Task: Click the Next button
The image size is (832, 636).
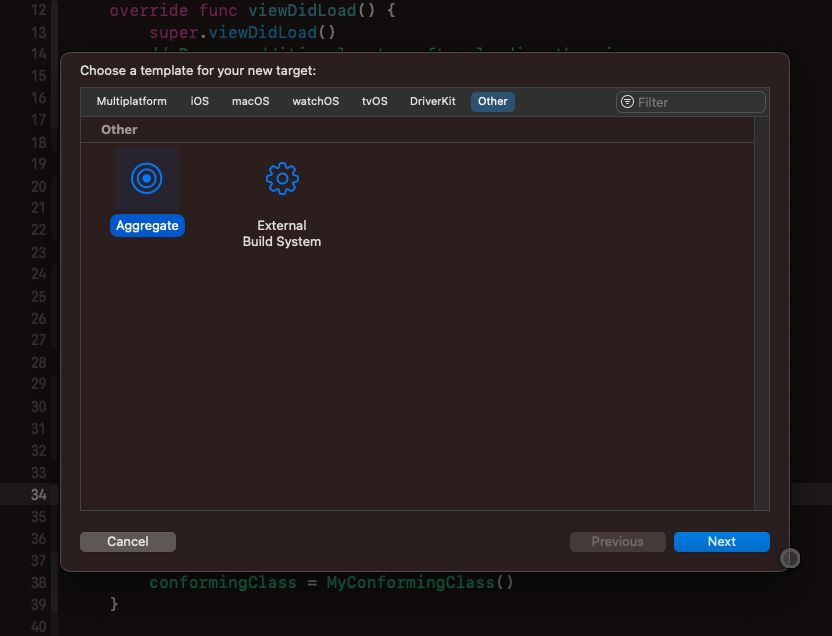Action: tap(722, 542)
